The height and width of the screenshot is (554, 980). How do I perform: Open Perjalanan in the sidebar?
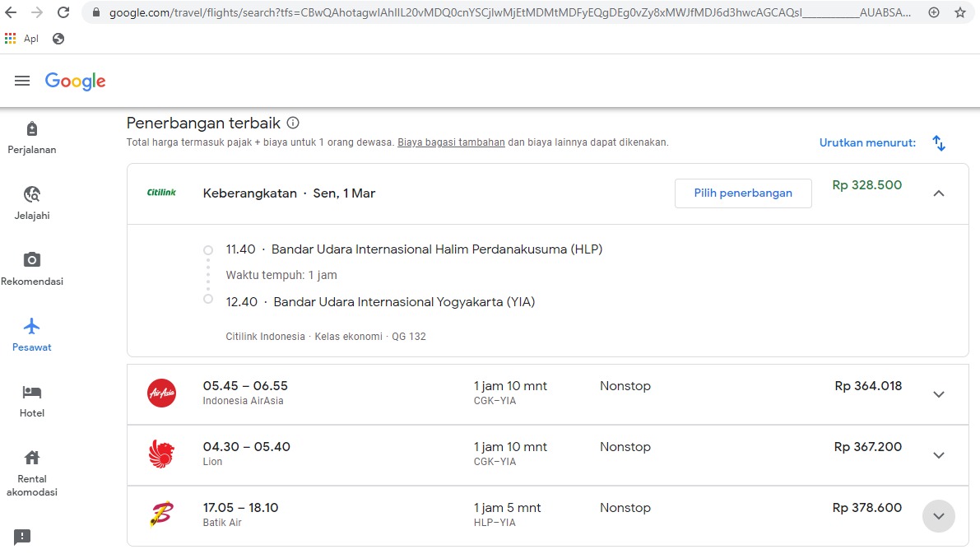(x=32, y=138)
